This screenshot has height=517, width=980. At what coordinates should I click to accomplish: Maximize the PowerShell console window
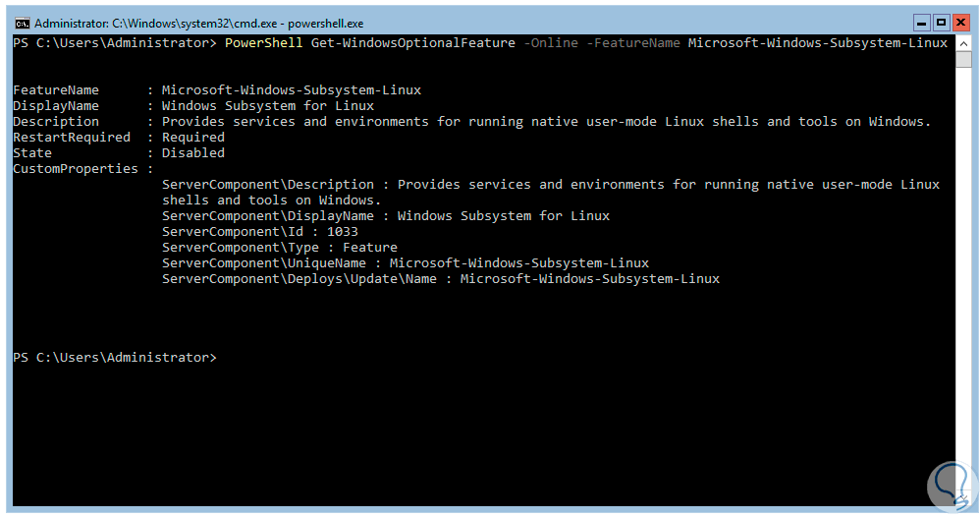coord(941,22)
